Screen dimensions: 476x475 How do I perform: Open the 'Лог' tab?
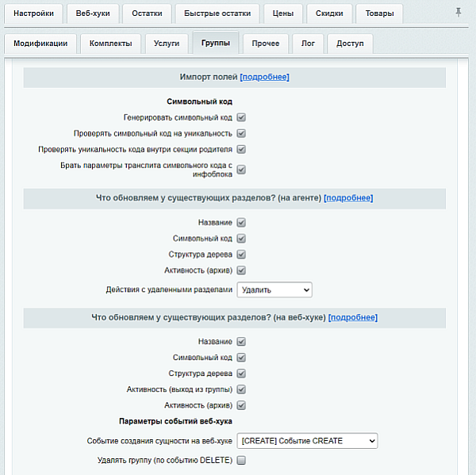(x=308, y=44)
